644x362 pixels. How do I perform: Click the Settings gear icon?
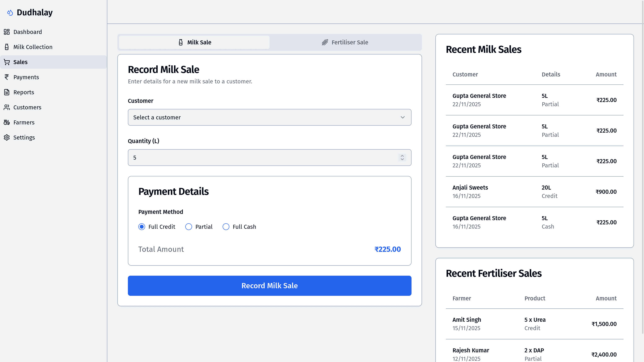coord(7,137)
